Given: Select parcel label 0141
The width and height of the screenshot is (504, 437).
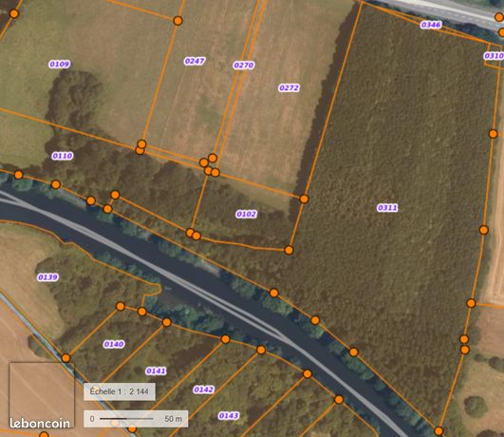Looking at the screenshot, I should pos(156,371).
